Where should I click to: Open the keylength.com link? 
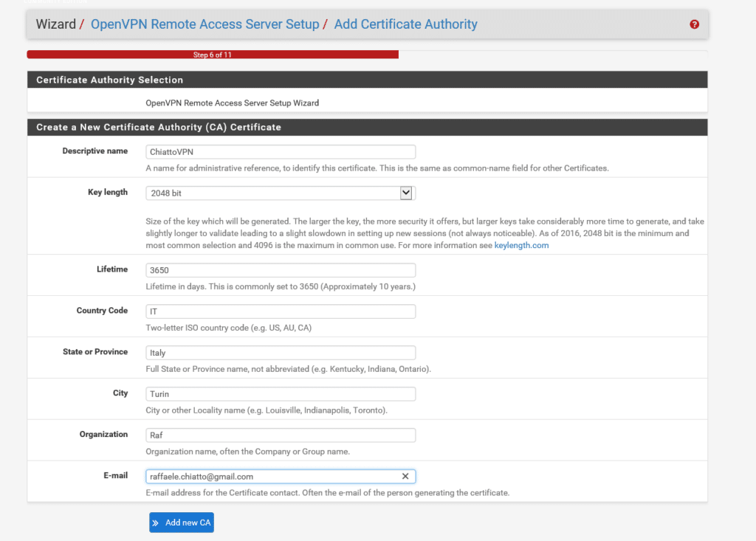(521, 246)
